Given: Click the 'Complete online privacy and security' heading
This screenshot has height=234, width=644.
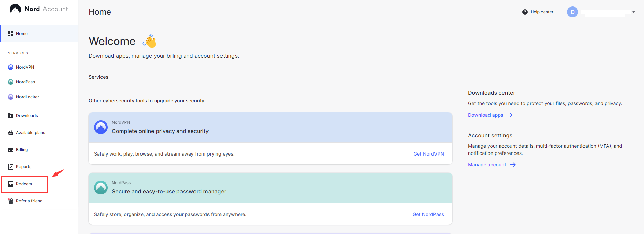Looking at the screenshot, I should 160,131.
